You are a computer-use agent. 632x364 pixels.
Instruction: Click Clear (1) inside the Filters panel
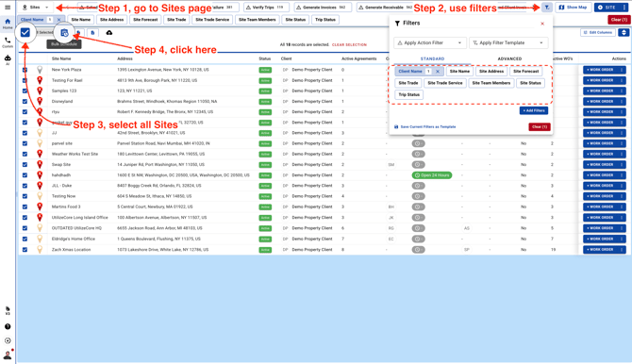tap(540, 127)
